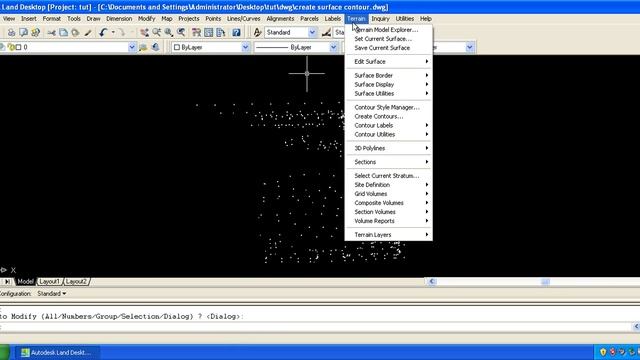Open the DesignCenter icon
Screen dimensions: 640x360
coord(209,33)
